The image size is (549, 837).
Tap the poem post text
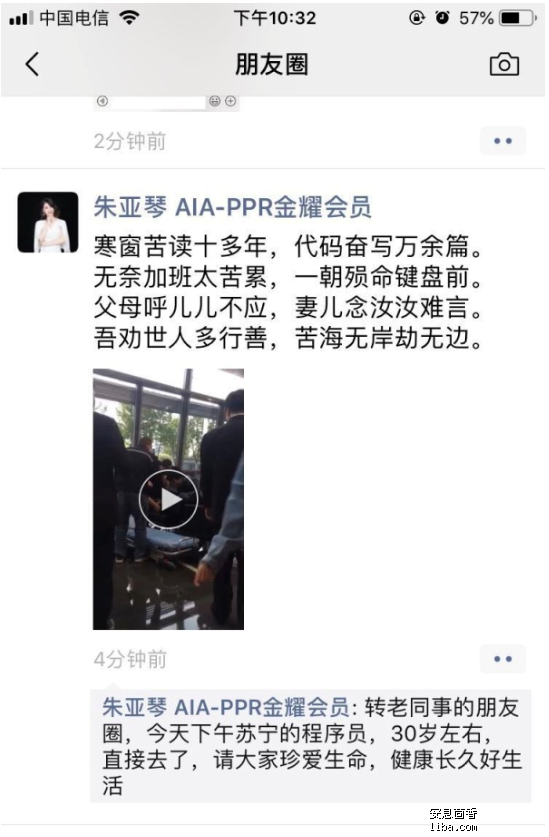[287, 291]
